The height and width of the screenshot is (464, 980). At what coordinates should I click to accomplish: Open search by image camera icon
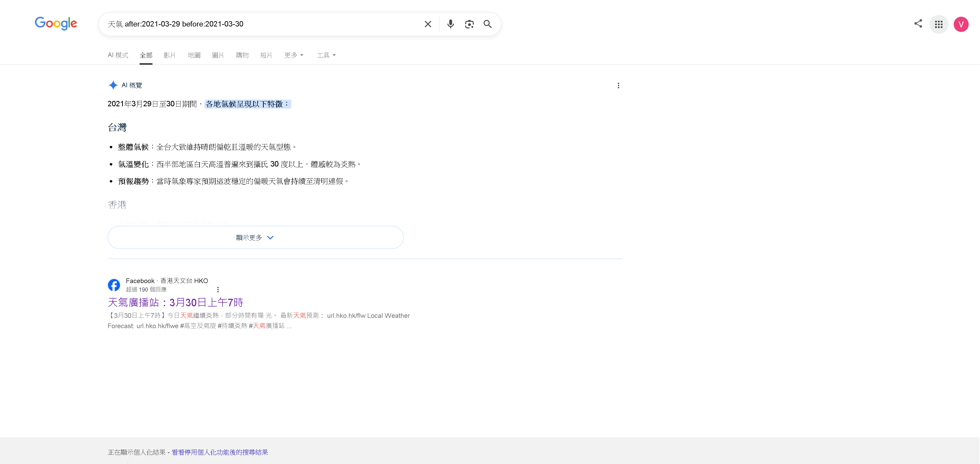tap(470, 24)
